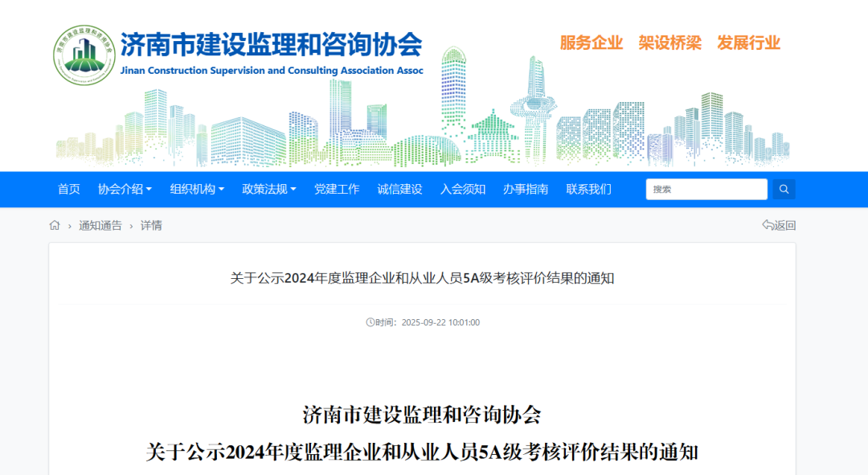
Task: Click 联系我们 in the nav bar
Action: pyautogui.click(x=588, y=190)
